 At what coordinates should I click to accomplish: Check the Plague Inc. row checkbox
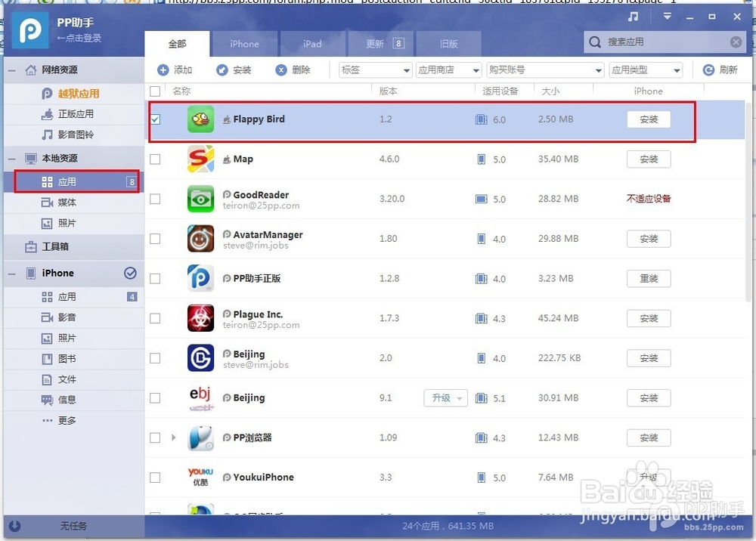tap(155, 318)
